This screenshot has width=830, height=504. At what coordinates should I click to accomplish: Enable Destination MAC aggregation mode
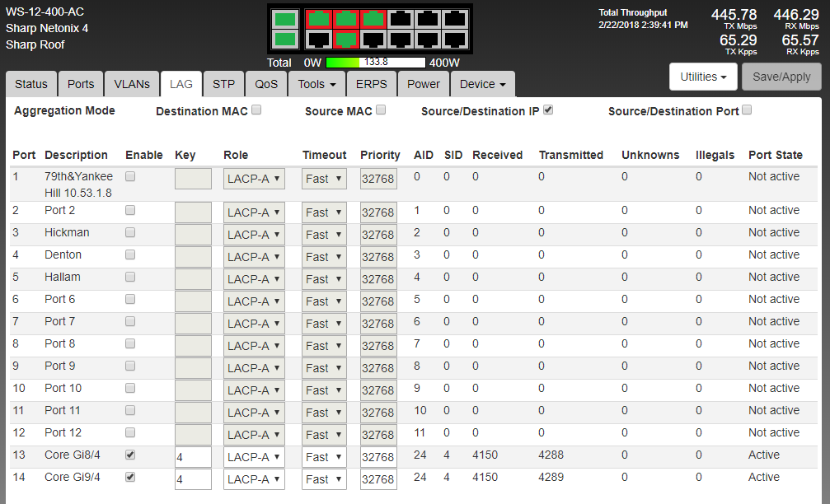256,110
